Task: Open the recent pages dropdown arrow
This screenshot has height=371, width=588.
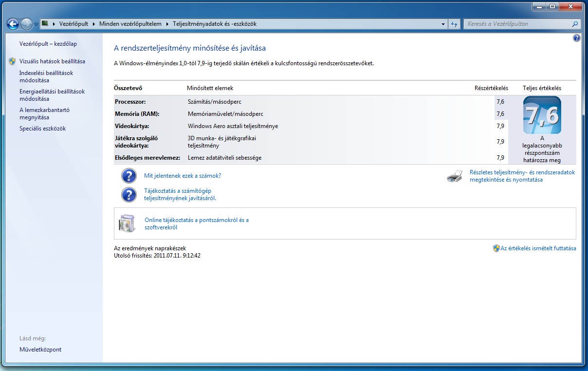Action: pos(36,24)
